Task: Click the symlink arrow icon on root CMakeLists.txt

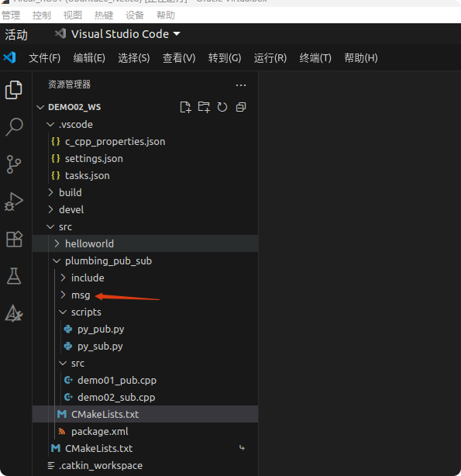Action: 242,448
